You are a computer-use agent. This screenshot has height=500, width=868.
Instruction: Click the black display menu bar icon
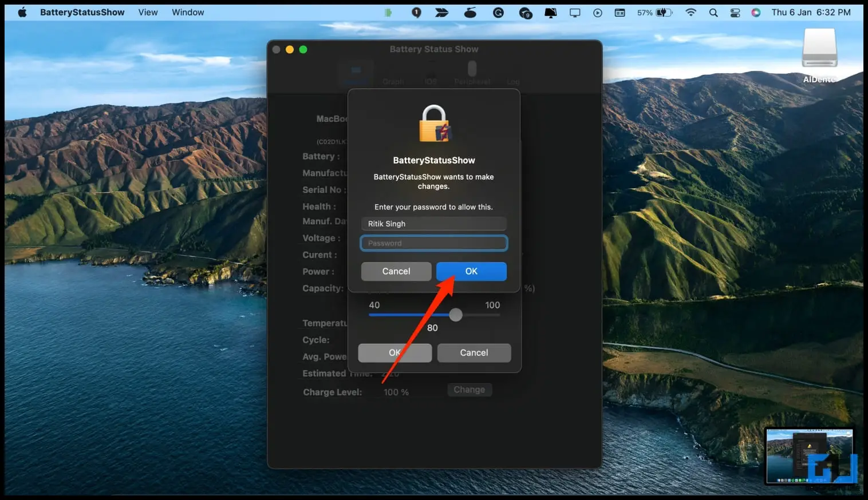click(x=550, y=13)
